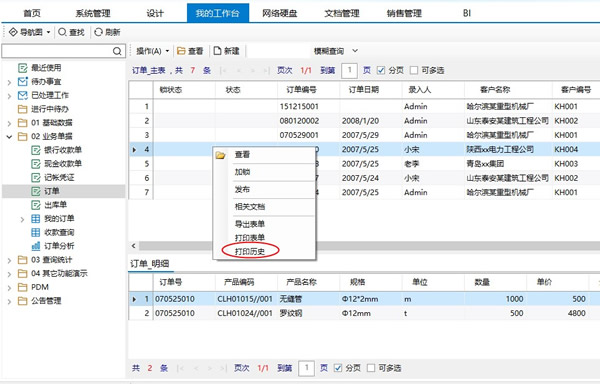The height and width of the screenshot is (384, 600).
Task: Expand the 03 查询统计 folder
Action: pos(10,260)
